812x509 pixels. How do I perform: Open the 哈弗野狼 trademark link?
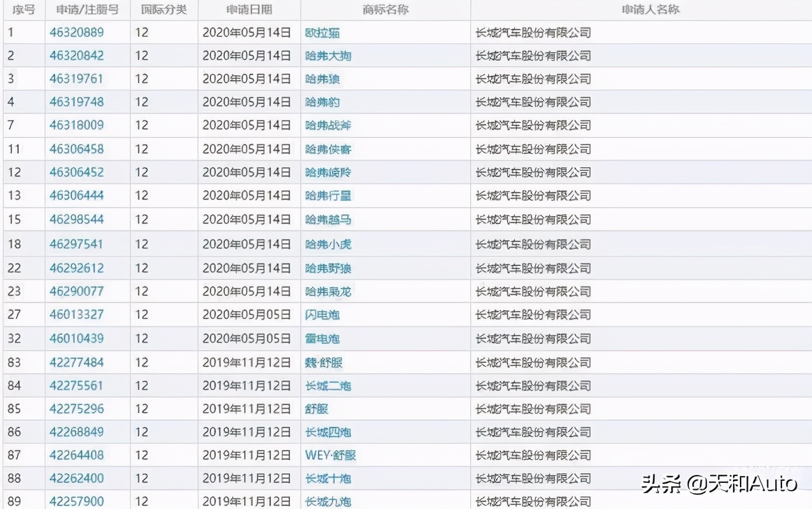click(x=328, y=269)
